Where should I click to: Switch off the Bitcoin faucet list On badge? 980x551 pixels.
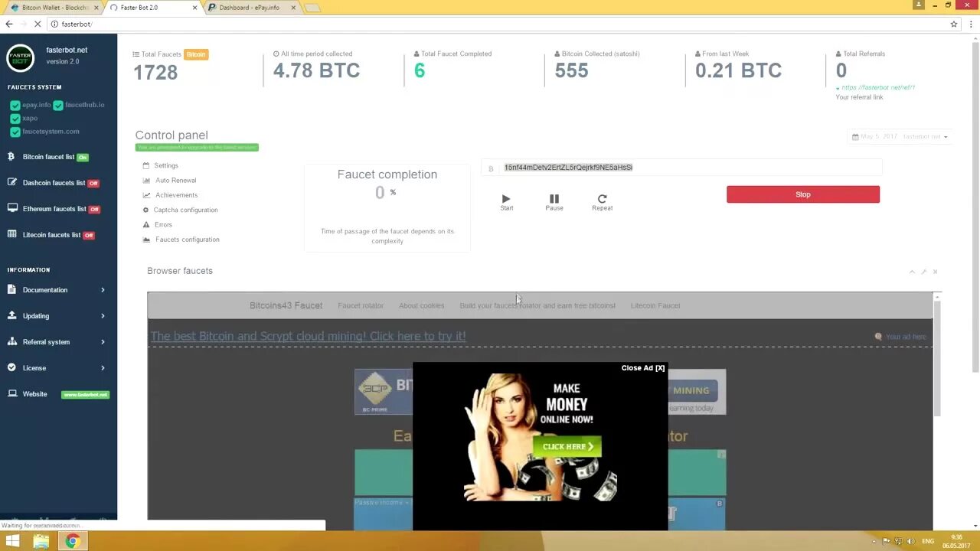83,158
